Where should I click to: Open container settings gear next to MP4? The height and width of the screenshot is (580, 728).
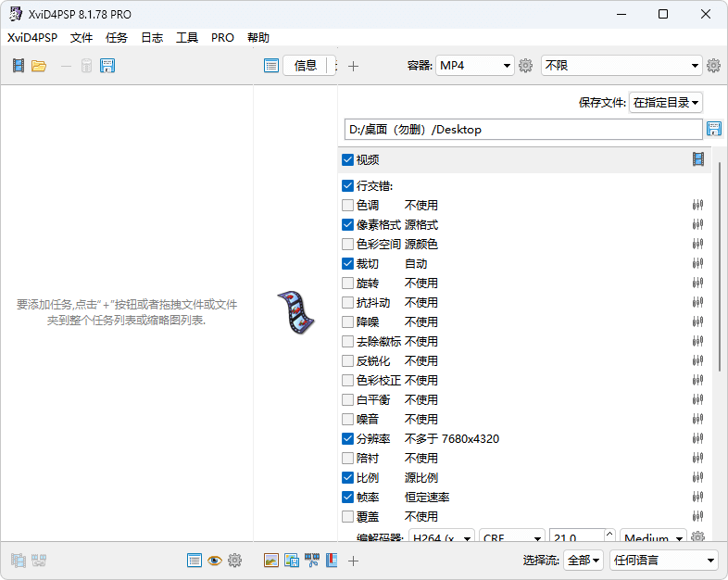tap(526, 66)
